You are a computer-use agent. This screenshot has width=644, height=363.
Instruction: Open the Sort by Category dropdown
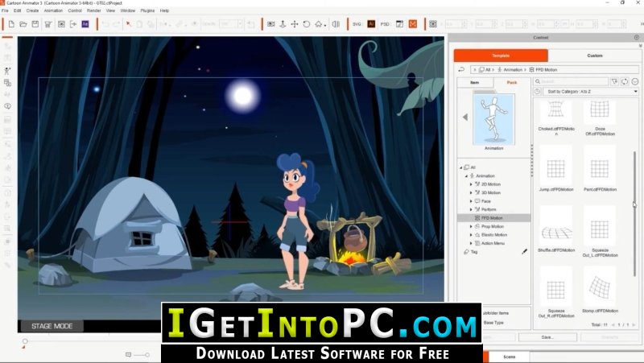(591, 92)
